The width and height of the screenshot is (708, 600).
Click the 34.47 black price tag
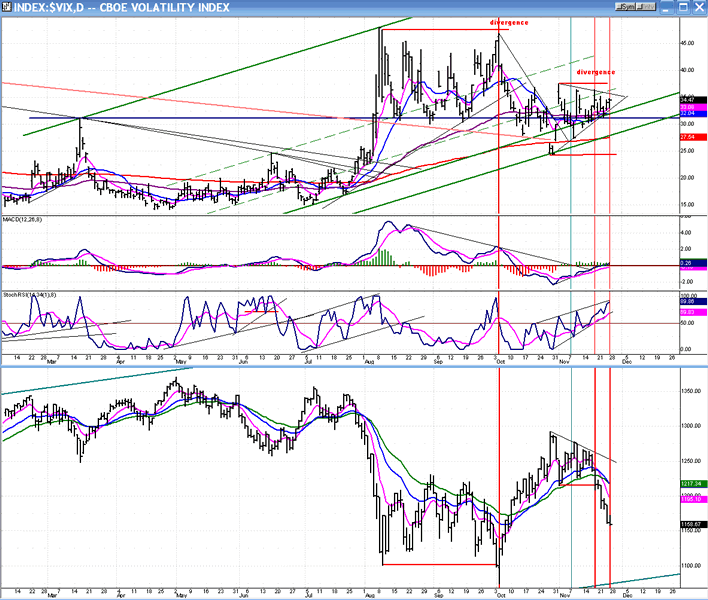tap(687, 100)
